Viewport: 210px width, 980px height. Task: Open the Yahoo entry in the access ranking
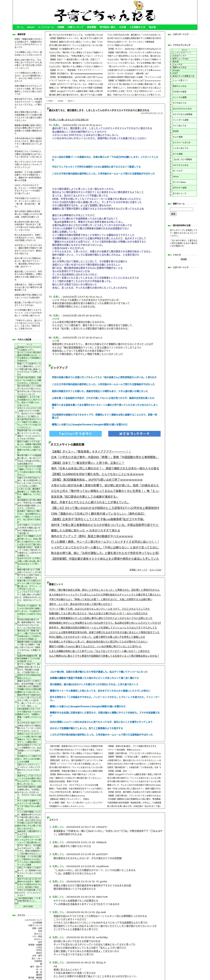(x=175, y=177)
